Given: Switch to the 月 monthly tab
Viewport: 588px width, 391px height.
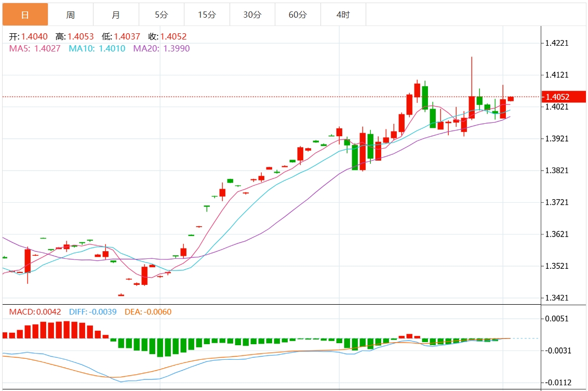Looking at the screenshot, I should [116, 15].
